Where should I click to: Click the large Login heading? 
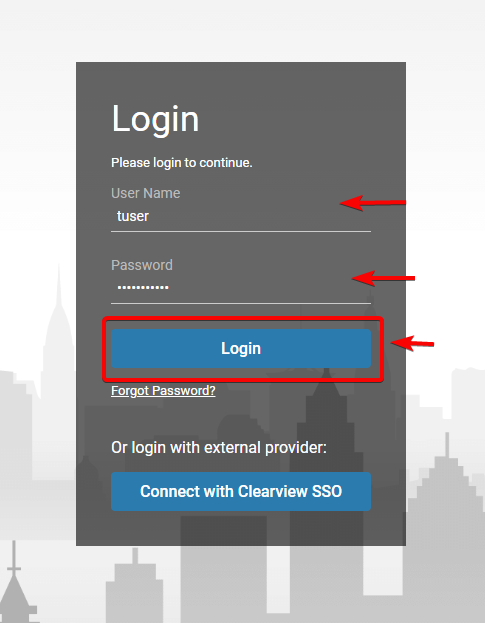[155, 118]
